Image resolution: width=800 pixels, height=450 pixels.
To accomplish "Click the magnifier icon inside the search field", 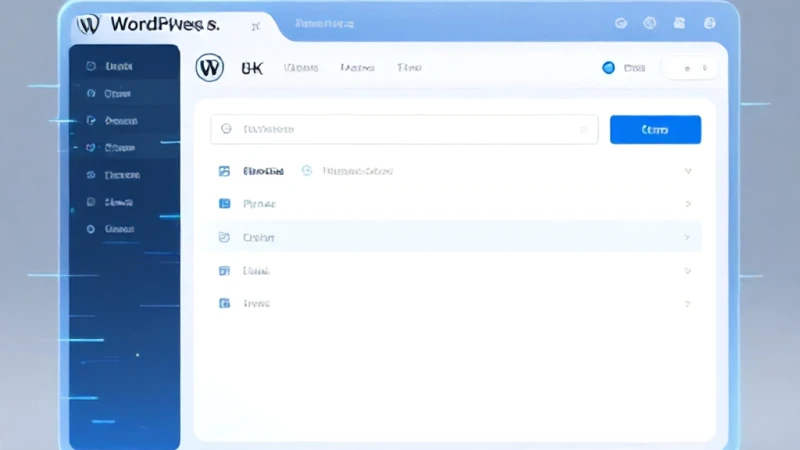I will tap(226, 129).
